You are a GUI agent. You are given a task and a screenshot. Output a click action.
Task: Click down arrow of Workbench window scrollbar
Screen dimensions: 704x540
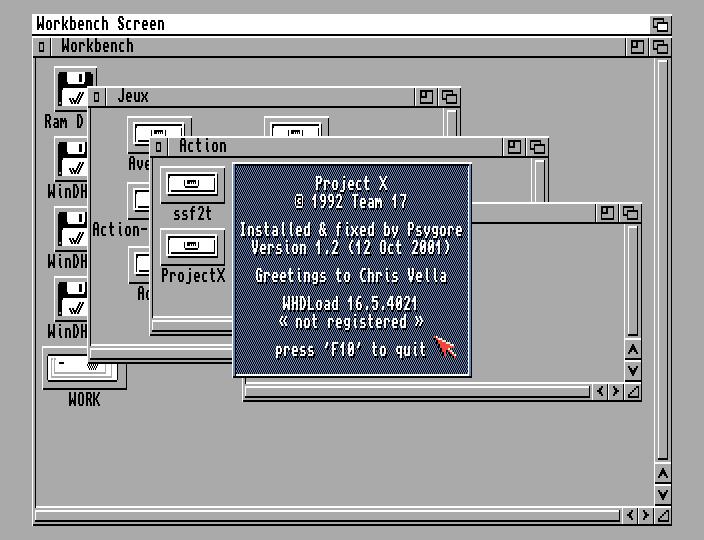pyautogui.click(x=663, y=494)
